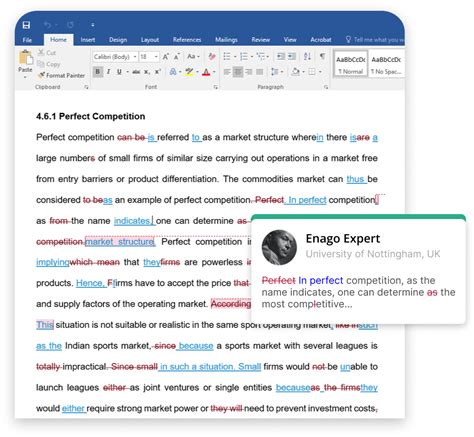Toggle show paragraph marks
This screenshot has height=437, width=474.
coord(322,56)
